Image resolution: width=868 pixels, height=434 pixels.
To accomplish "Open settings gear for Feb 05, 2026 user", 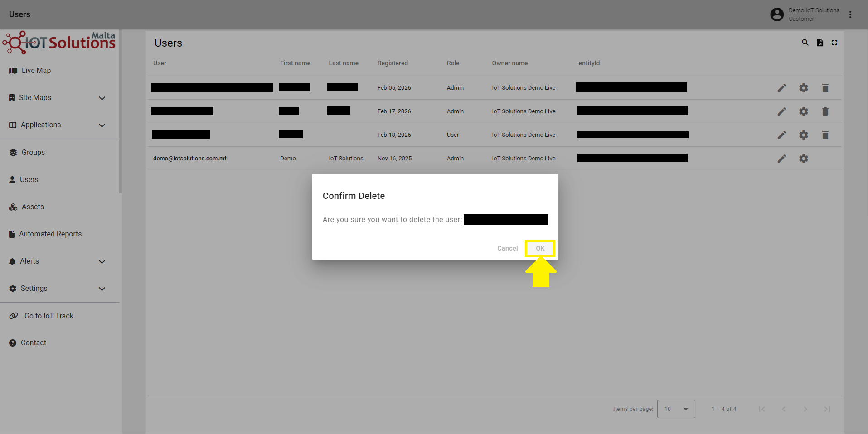I will click(804, 88).
